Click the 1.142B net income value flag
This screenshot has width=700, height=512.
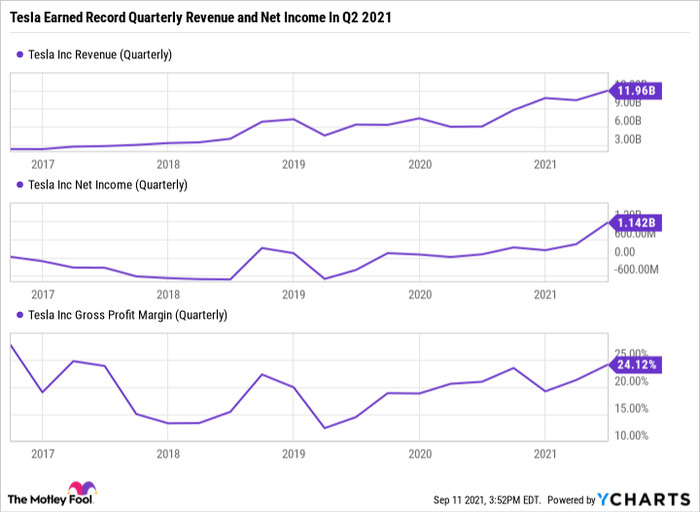635,222
